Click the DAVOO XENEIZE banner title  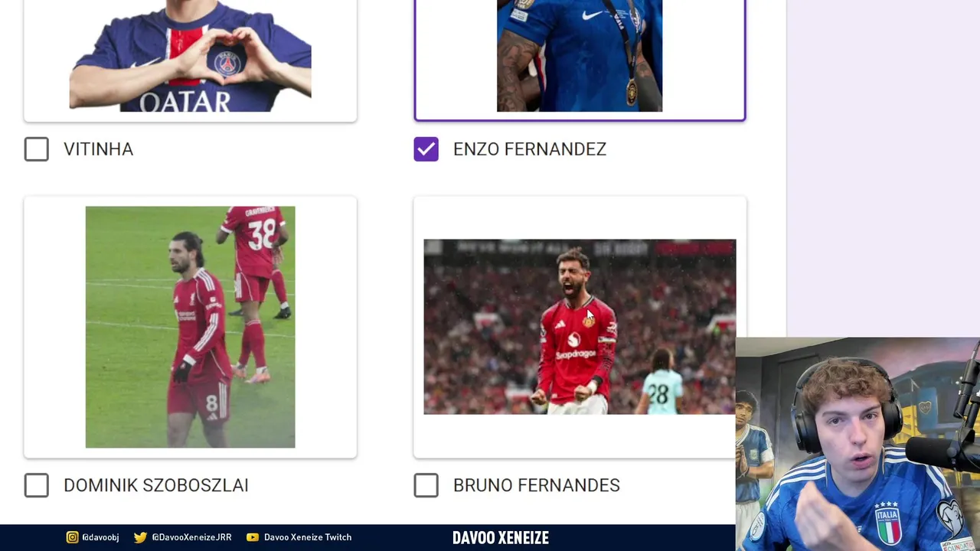click(x=501, y=537)
